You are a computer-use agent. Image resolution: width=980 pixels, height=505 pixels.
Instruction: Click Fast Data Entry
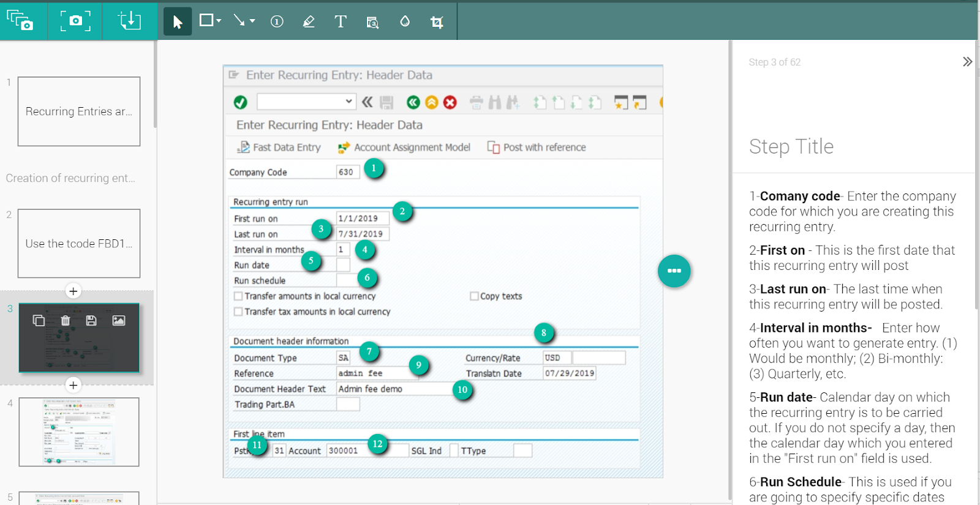click(x=279, y=148)
